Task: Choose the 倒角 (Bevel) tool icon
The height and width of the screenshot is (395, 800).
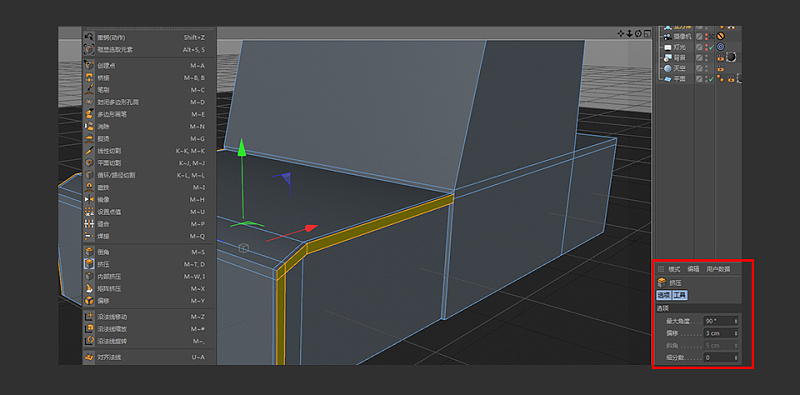Action: pyautogui.click(x=89, y=252)
